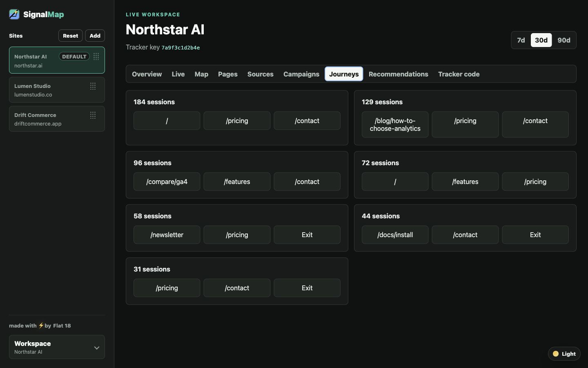
Task: Click /contact in the 184 sessions journey
Action: [x=307, y=121]
